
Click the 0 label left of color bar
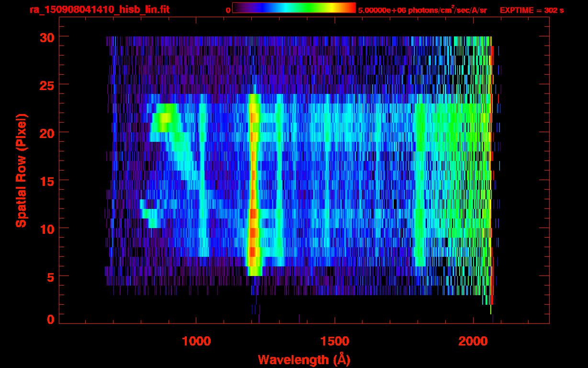pos(228,10)
